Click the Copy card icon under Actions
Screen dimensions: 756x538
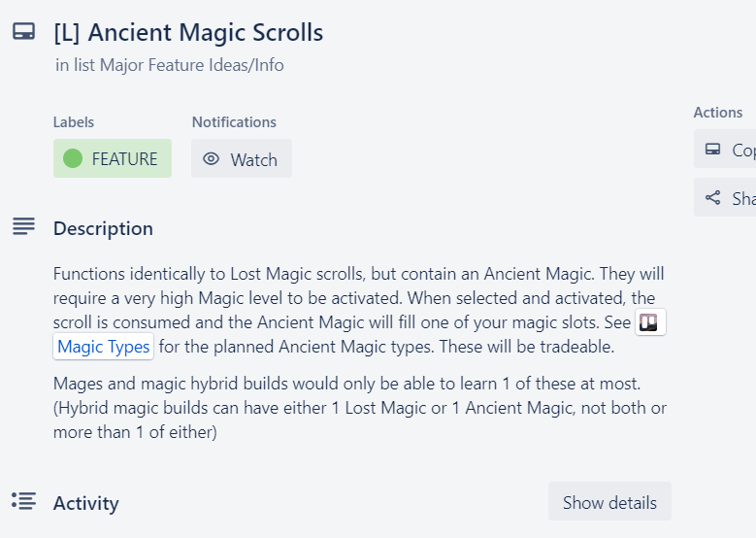coord(713,150)
